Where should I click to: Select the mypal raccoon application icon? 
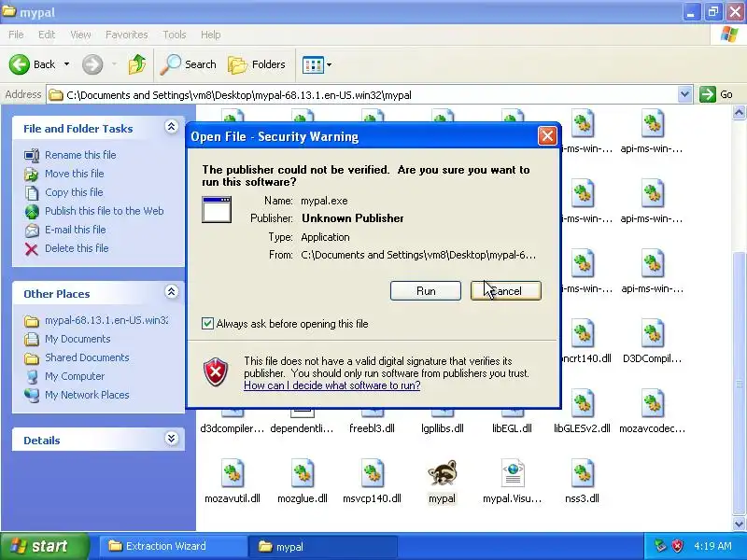point(442,473)
